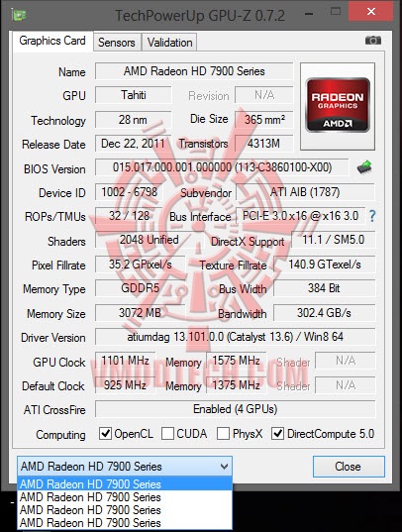Viewport: 402px width, 532px height.
Task: Click the Radeon Graphics AMD logo
Action: 338,105
